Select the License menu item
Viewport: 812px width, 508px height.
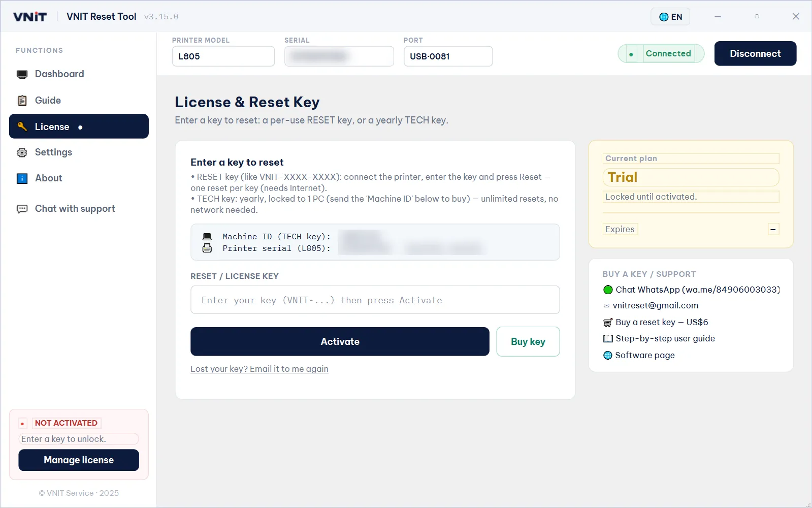click(x=79, y=126)
